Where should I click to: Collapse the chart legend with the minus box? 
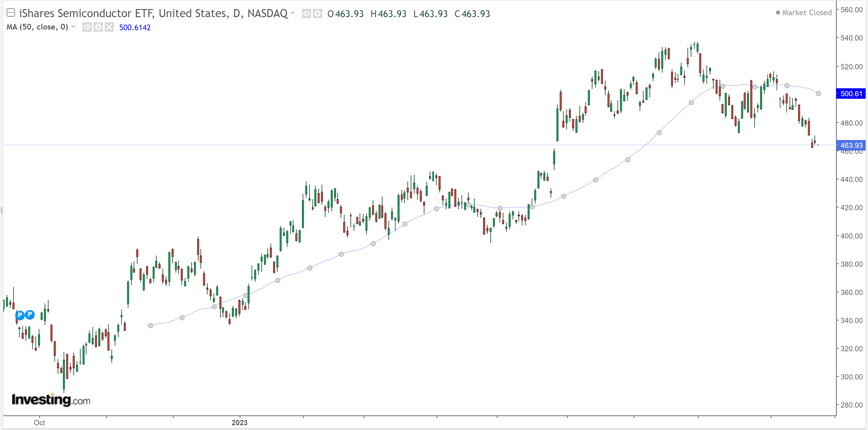click(x=11, y=13)
